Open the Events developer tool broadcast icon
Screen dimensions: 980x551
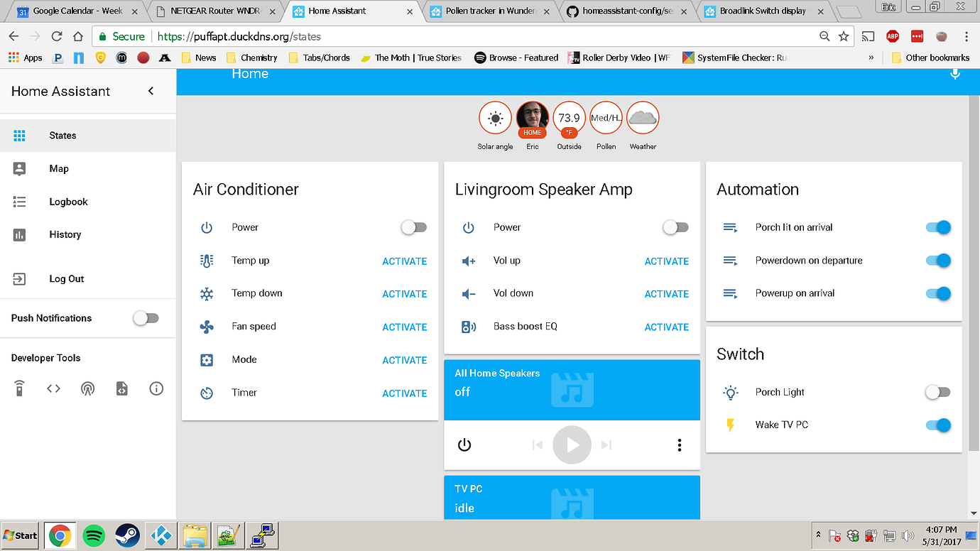[87, 388]
